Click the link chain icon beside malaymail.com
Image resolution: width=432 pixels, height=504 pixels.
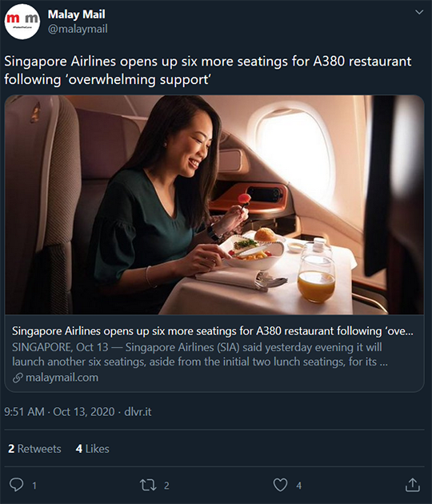18,378
